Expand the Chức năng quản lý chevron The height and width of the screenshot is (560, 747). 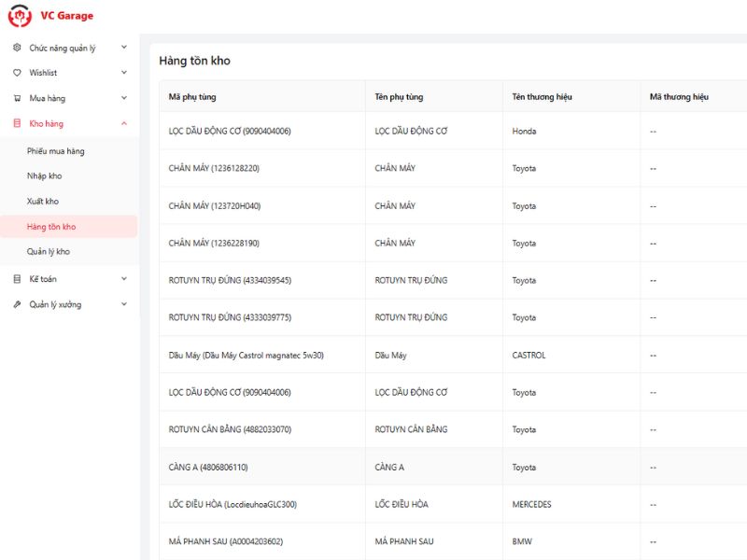[x=124, y=48]
